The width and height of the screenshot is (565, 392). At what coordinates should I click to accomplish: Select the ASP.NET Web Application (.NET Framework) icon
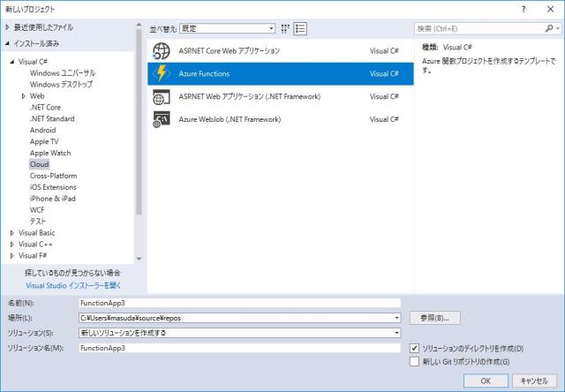coord(162,96)
